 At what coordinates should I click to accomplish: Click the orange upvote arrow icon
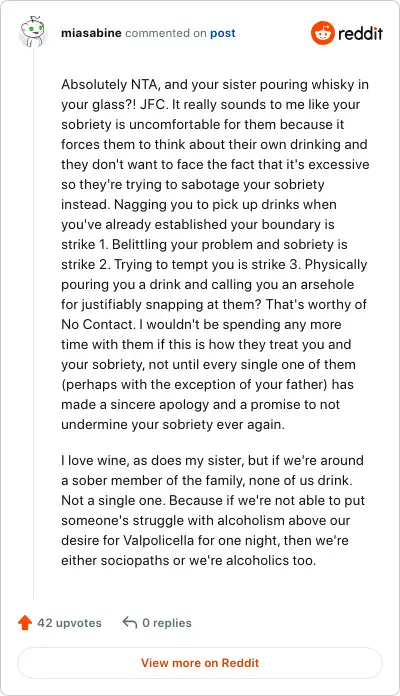tap(25, 623)
